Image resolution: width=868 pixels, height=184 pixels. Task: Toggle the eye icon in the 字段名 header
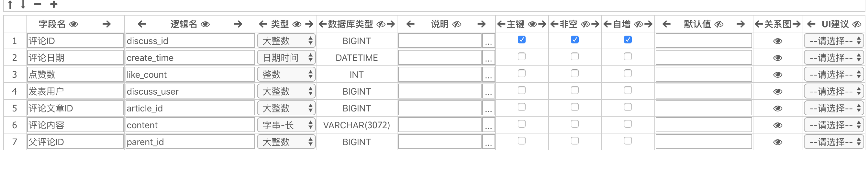tap(73, 24)
